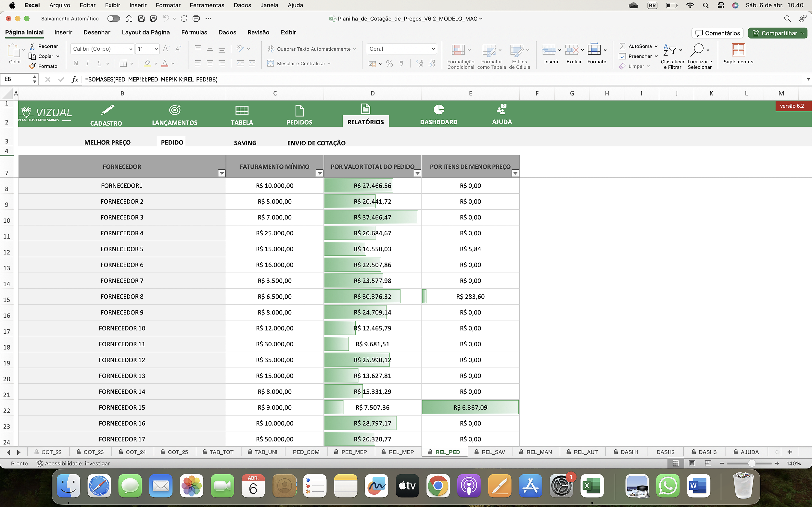This screenshot has height=507, width=812.
Task: Open the FORNECEDOR column filter
Action: coord(222,173)
